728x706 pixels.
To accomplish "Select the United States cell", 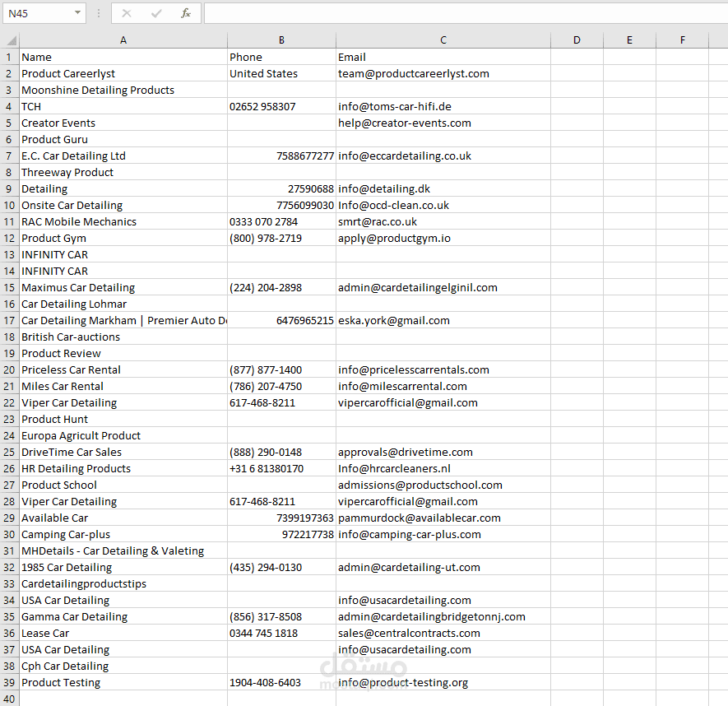I will coord(281,73).
